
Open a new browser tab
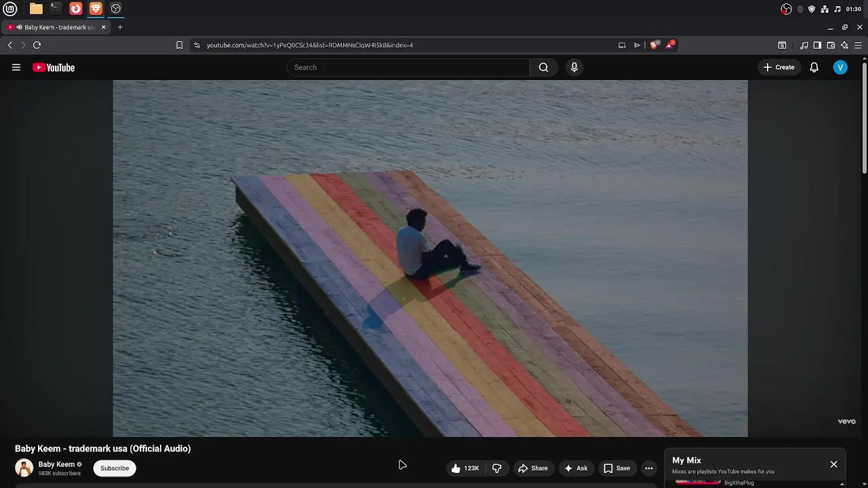coord(120,27)
